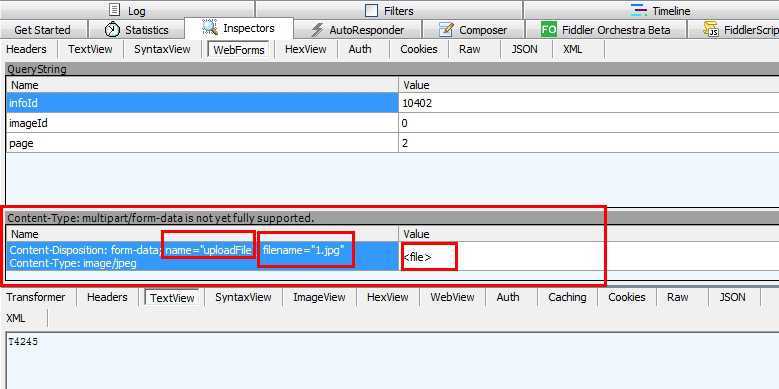The width and height of the screenshot is (779, 389).
Task: Select the request JSON tab
Action: click(x=524, y=49)
